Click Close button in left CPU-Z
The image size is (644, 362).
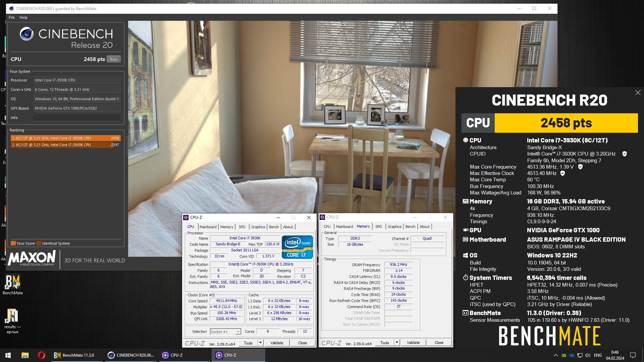(x=303, y=343)
